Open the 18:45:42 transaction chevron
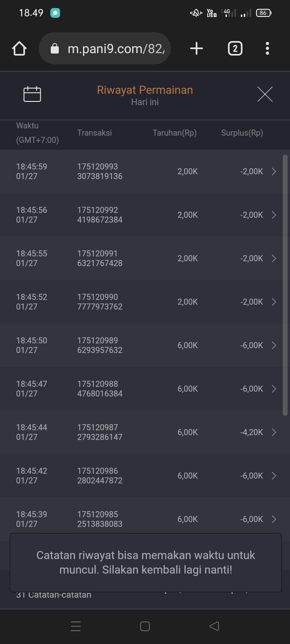Viewport: 290px width, 644px height. click(x=274, y=476)
